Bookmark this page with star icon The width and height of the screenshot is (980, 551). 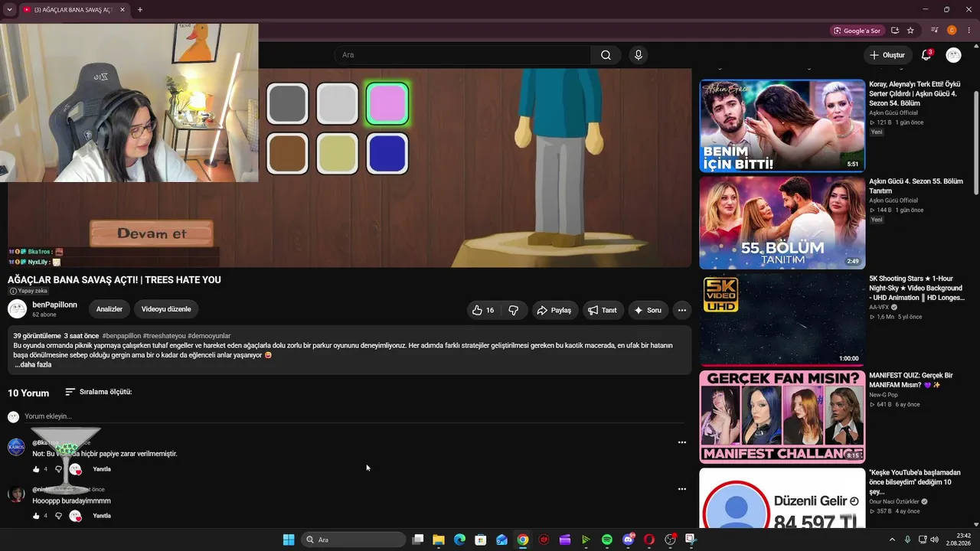point(910,31)
